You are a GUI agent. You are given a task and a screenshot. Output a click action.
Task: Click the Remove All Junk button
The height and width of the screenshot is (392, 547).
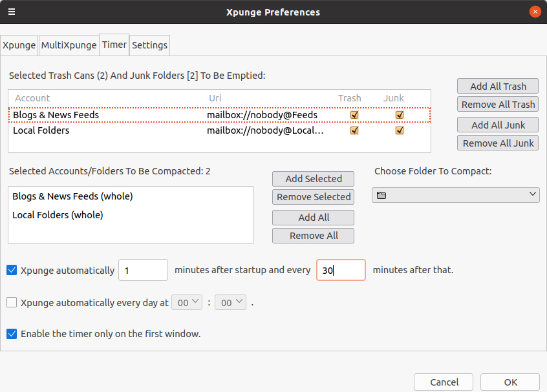tap(498, 143)
